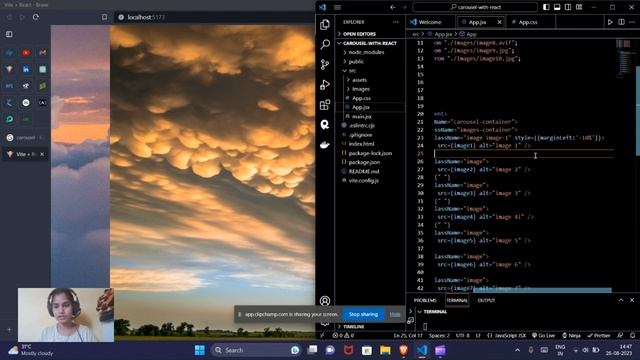
Task: Run the code with the play button
Action: 610,22
